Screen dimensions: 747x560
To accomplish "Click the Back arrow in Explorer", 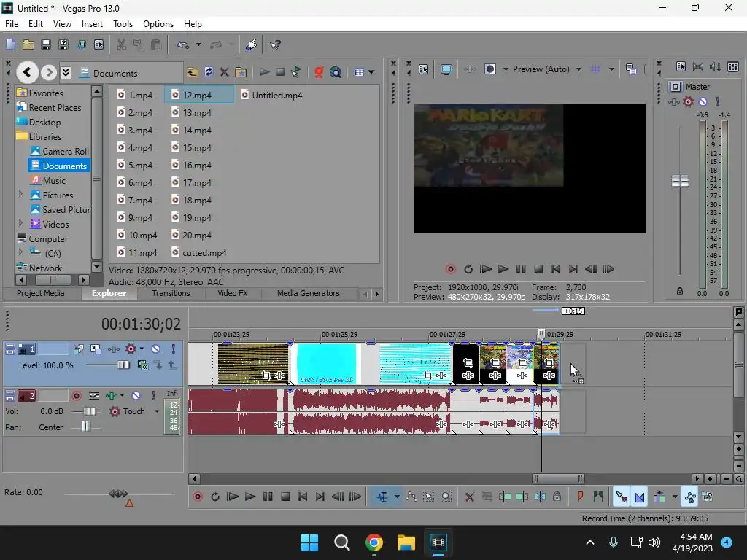I will [27, 72].
